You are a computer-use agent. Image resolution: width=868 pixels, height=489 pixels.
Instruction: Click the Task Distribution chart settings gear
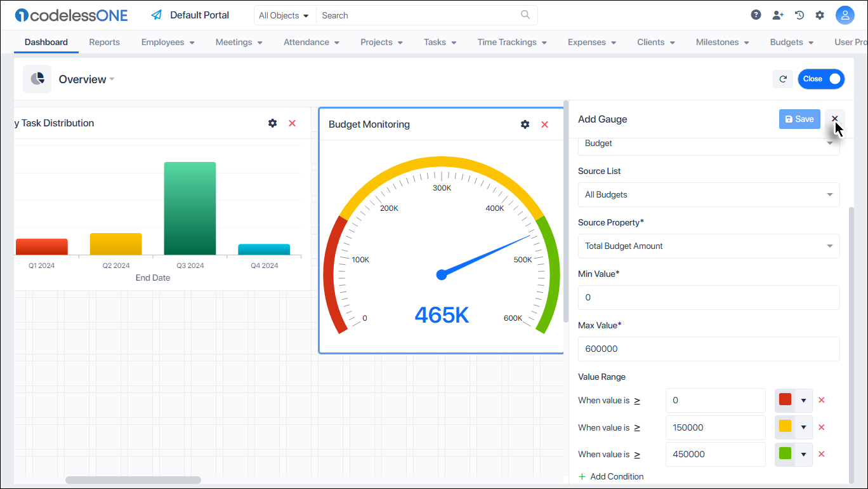(x=272, y=123)
